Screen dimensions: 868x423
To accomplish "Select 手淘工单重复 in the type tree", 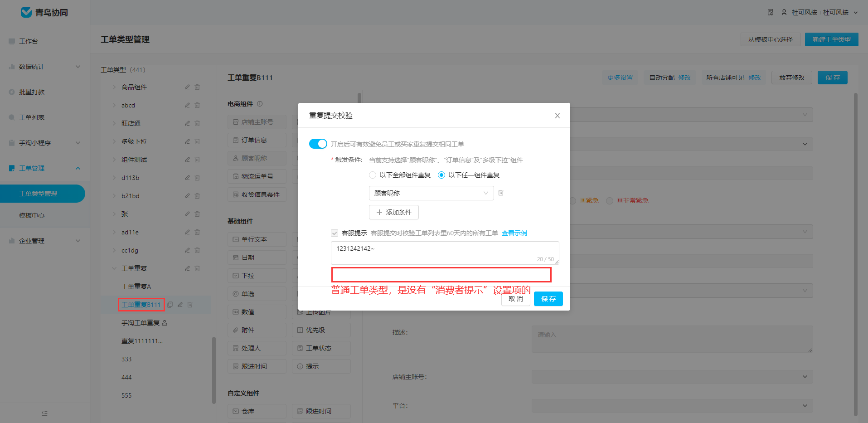I will [x=141, y=323].
